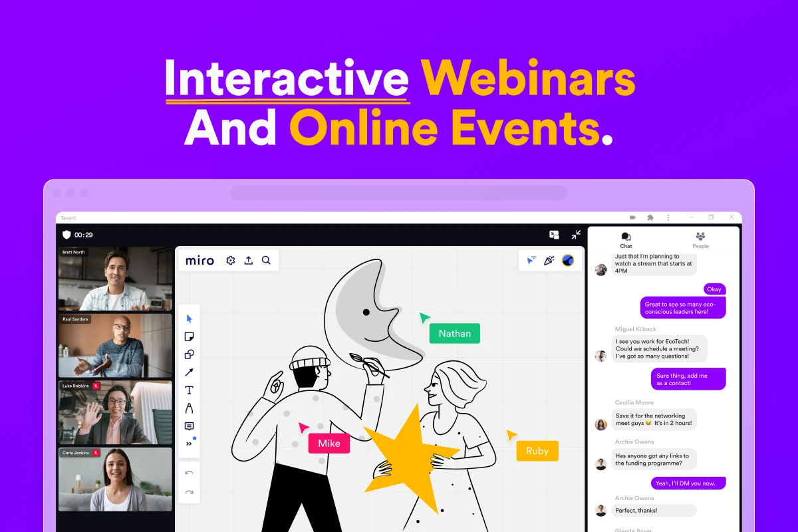
Task: Toggle collaborator cursors icon in Miro
Action: pyautogui.click(x=532, y=261)
